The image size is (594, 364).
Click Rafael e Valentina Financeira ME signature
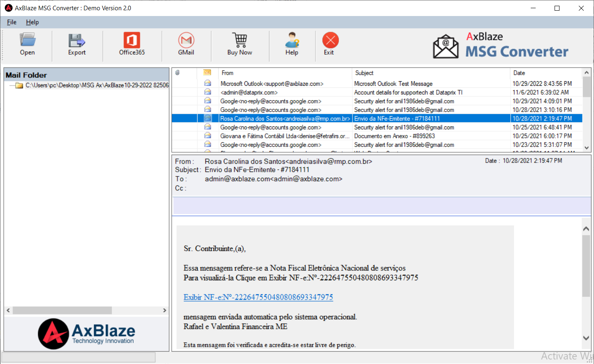[235, 327]
